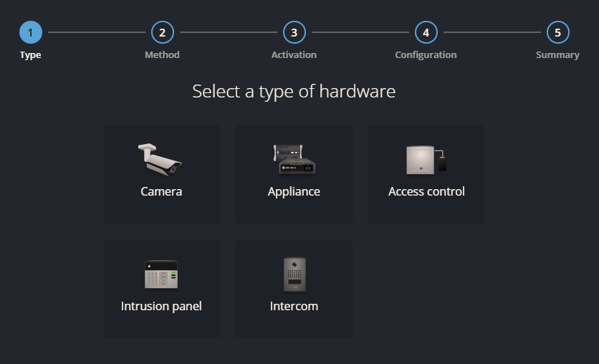Screen dimensions: 599x364
Task: Click the access control reader icon
Action: click(x=426, y=159)
